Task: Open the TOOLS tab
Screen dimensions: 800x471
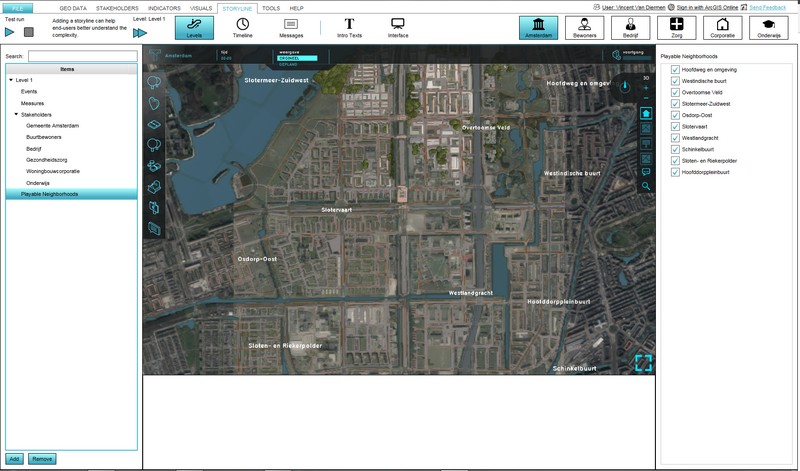Action: [x=271, y=8]
